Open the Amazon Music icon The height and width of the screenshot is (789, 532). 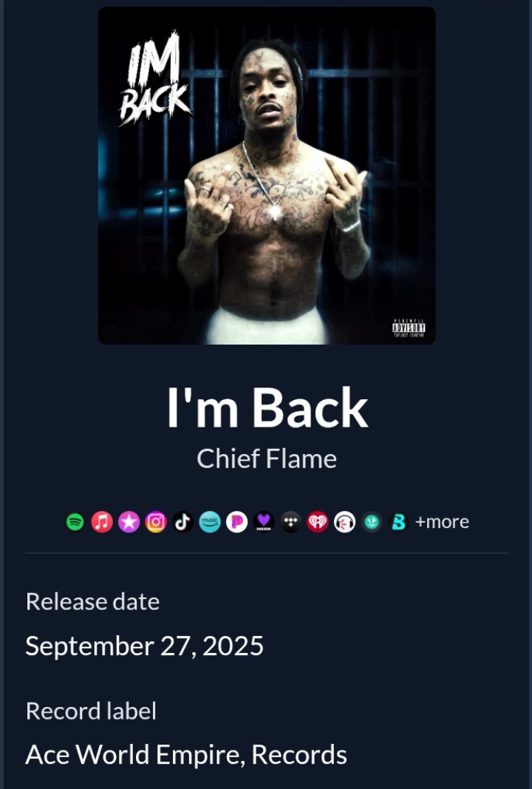tap(210, 522)
